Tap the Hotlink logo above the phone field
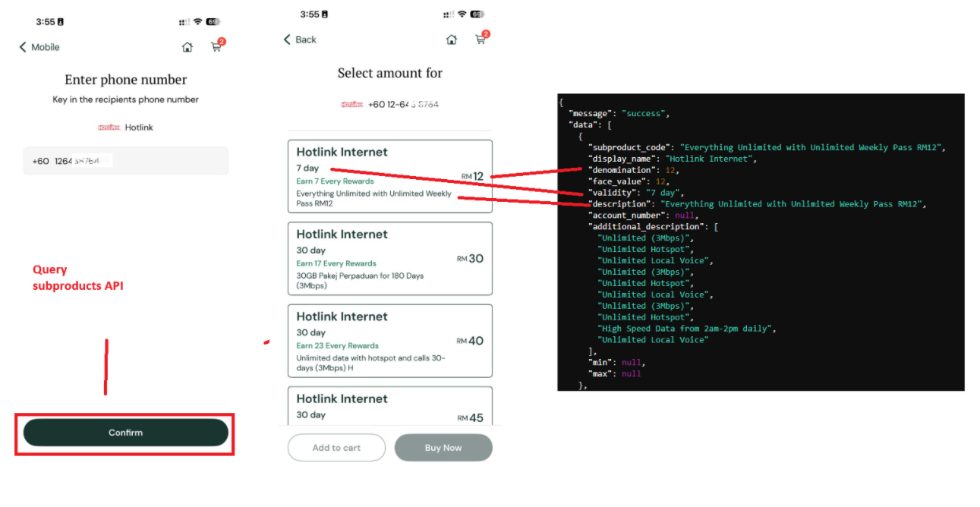 pyautogui.click(x=108, y=127)
